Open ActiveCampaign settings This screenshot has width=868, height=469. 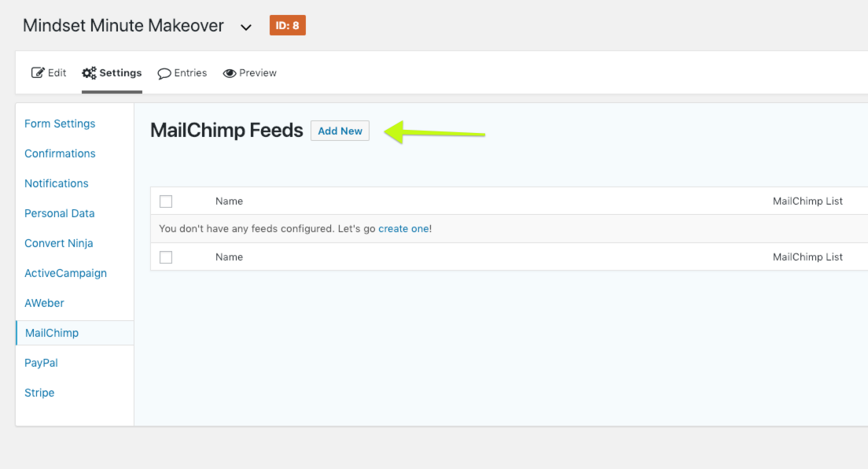pyautogui.click(x=65, y=273)
